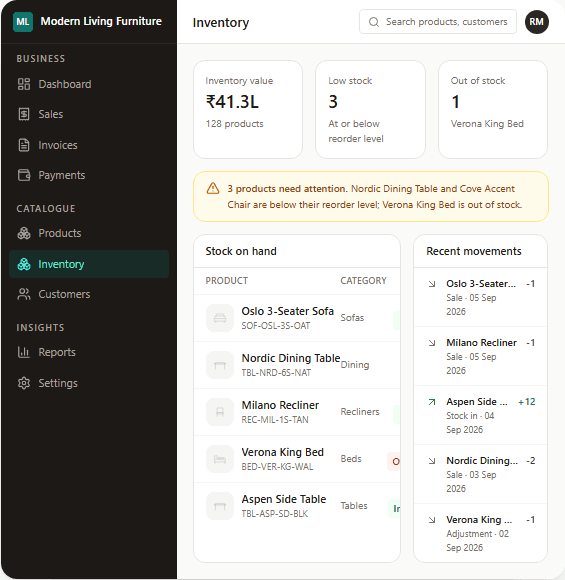This screenshot has width=565, height=580.
Task: Click the Inventory boxes icon
Action: pyautogui.click(x=24, y=264)
